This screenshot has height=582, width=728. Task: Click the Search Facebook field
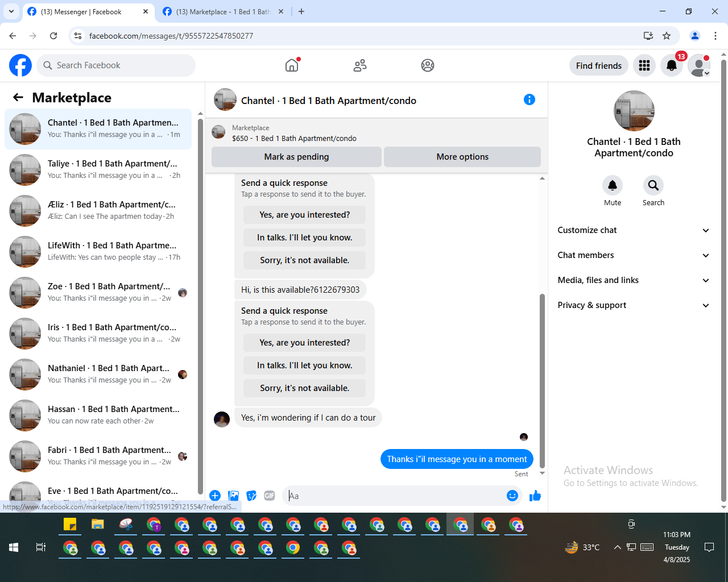coord(116,65)
